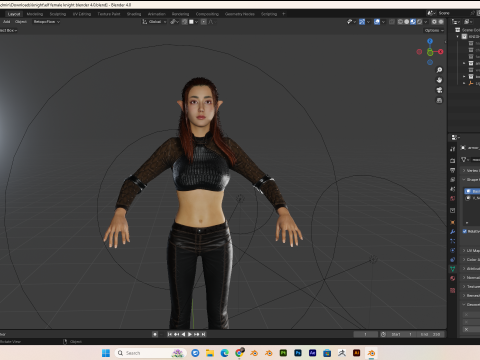Open the Particles properties tab
Image resolution: width=480 pixels, height=360 pixels.
[x=452, y=241]
